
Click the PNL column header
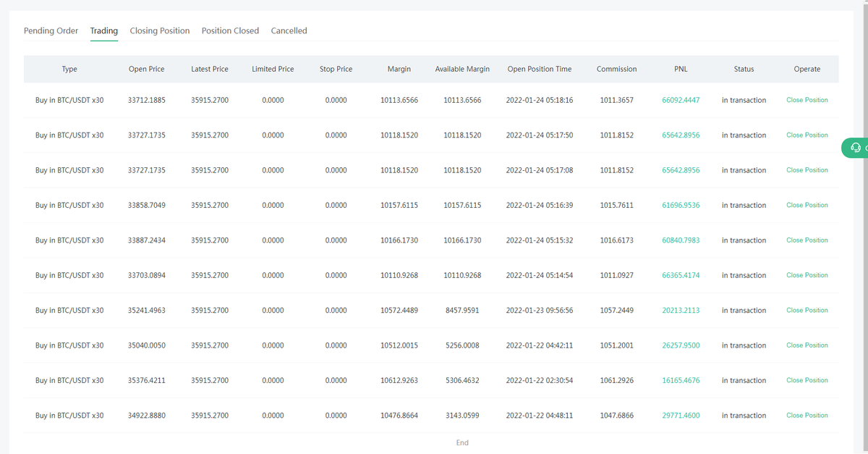click(681, 69)
